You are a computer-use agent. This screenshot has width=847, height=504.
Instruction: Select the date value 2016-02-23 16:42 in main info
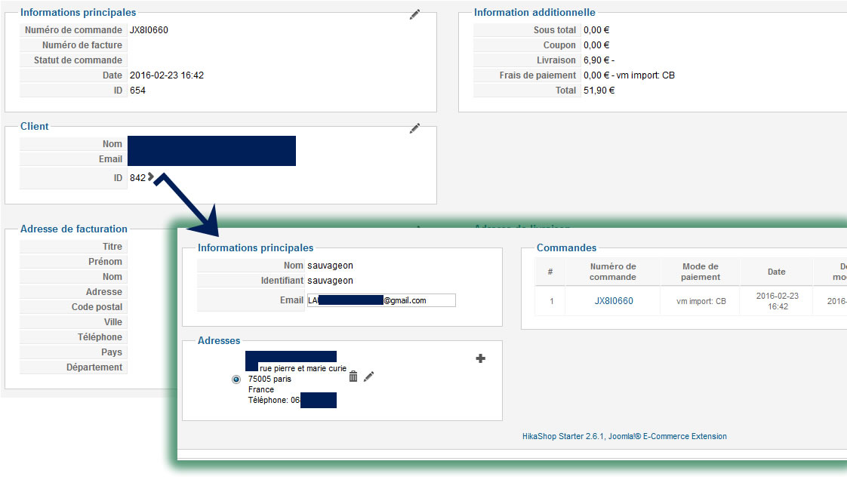[166, 75]
